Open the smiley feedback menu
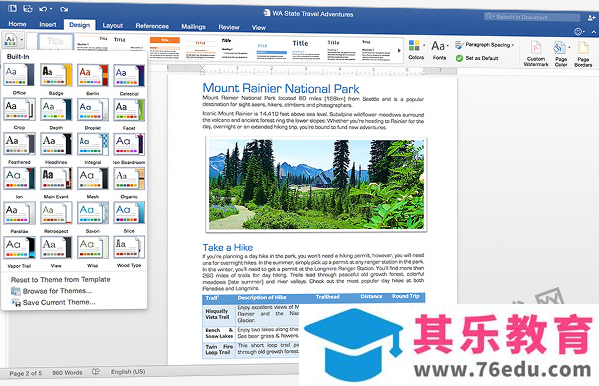 (579, 32)
